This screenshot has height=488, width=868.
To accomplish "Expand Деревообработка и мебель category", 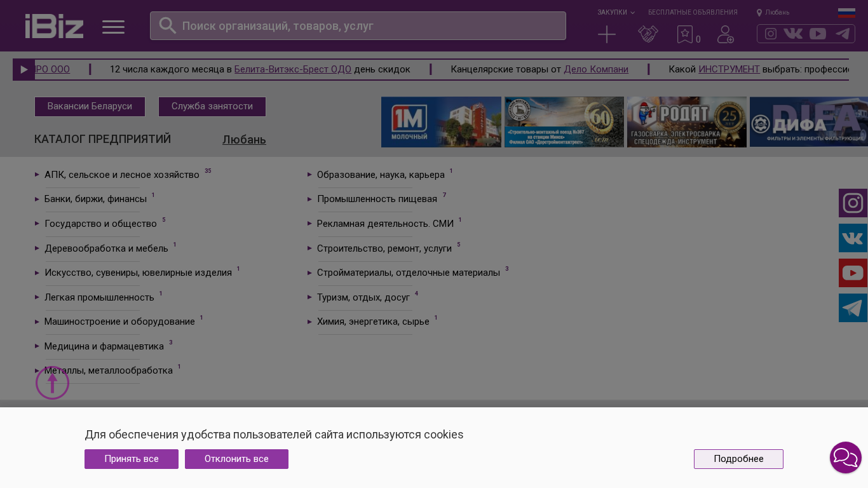I will click(106, 248).
